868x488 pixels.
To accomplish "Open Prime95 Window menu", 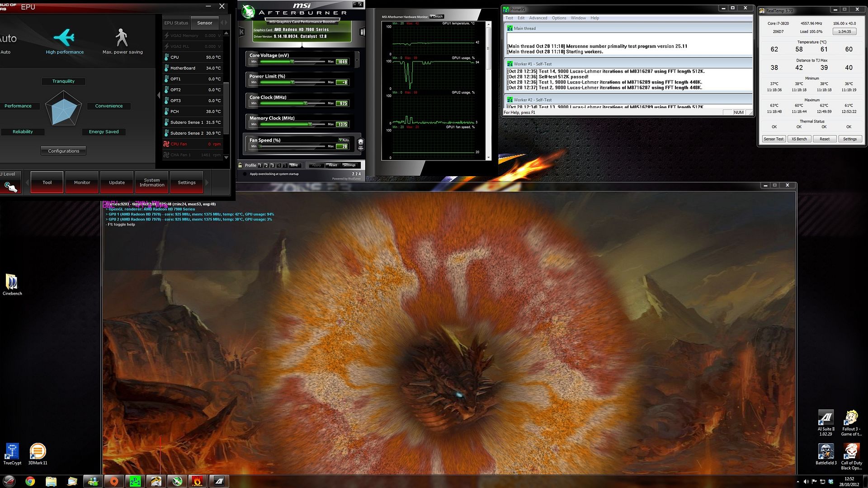I will (578, 18).
